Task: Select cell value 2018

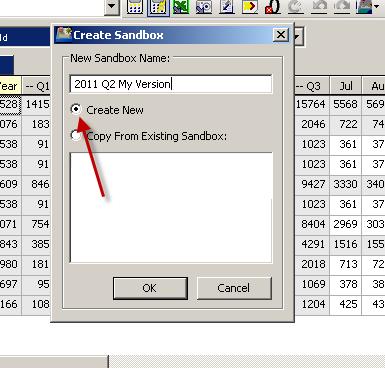Action: [x=312, y=264]
